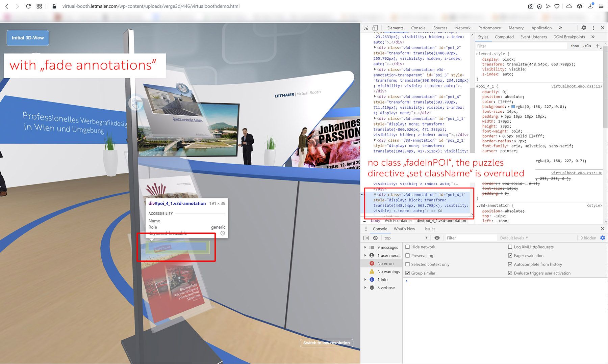608x364 pixels.
Task: Open the browser downloads icon
Action: (590, 6)
